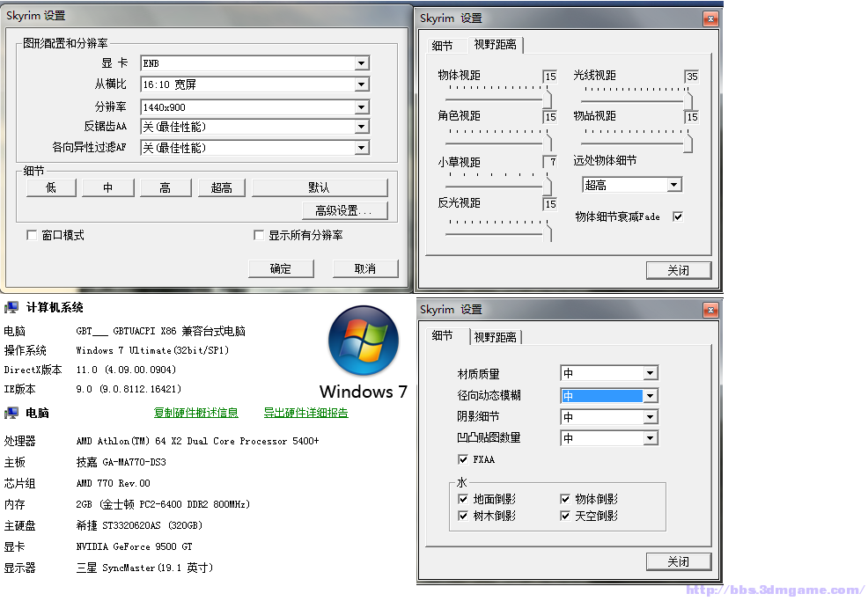The width and height of the screenshot is (868, 601).
Task: Open the 远处物体细节 dropdown showing 超高
Action: coord(632,185)
